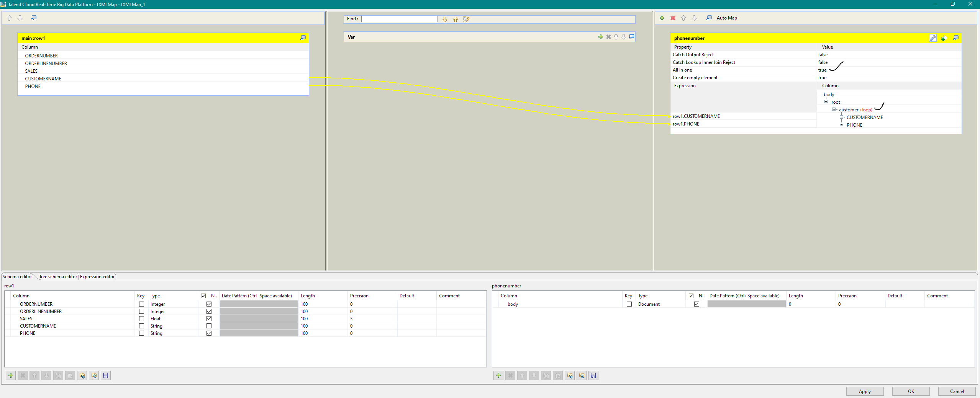Toggle the highlight option beside Find arrows
The height and width of the screenshot is (398, 980).
point(466,19)
